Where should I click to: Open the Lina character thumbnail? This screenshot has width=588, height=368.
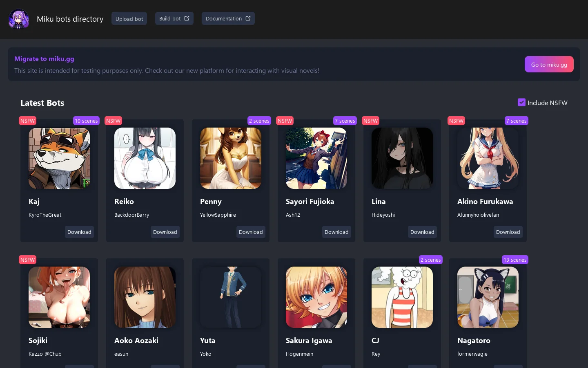402,158
